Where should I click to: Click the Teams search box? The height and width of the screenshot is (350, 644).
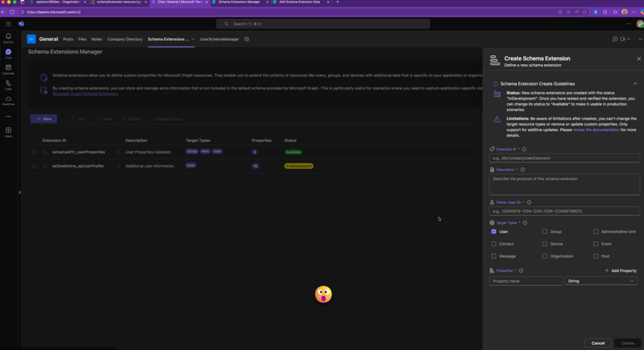pos(323,24)
